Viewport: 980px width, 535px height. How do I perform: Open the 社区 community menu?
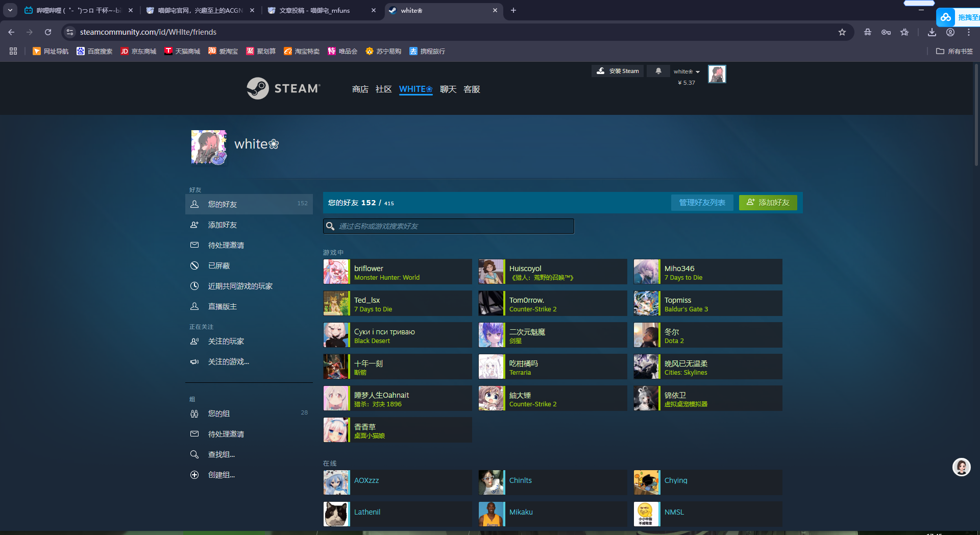pyautogui.click(x=383, y=89)
